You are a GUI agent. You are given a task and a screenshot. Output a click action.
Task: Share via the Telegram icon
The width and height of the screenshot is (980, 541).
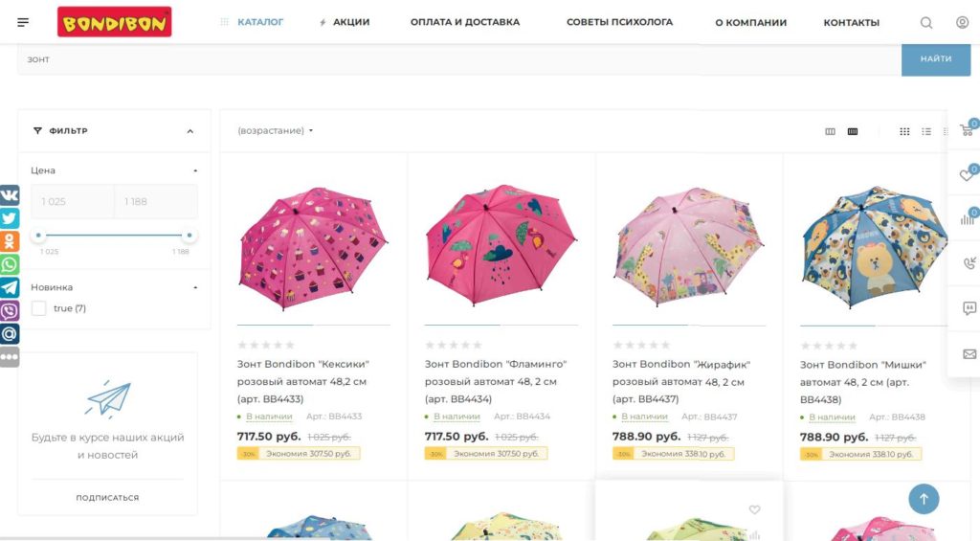(x=10, y=287)
